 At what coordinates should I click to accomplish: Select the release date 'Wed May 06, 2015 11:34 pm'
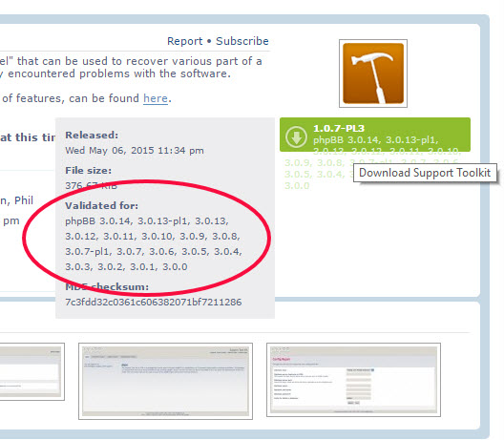coord(135,151)
